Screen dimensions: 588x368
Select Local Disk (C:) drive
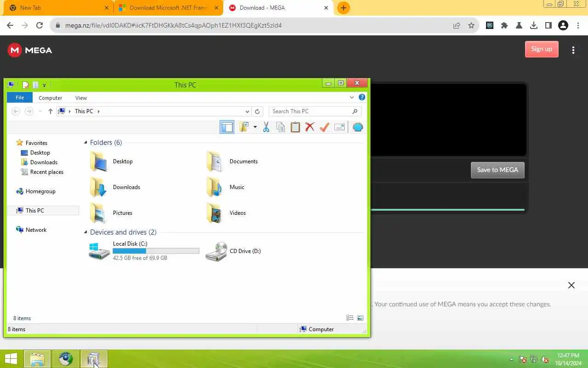[x=144, y=251]
